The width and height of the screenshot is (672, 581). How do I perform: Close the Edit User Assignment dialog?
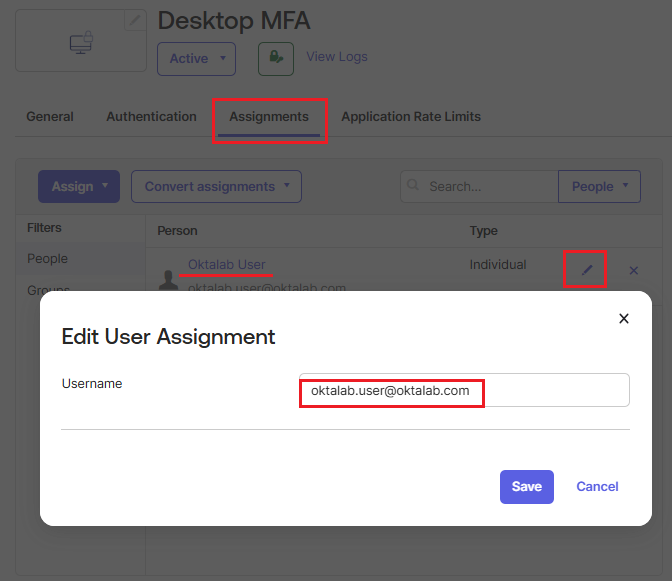pyautogui.click(x=624, y=319)
